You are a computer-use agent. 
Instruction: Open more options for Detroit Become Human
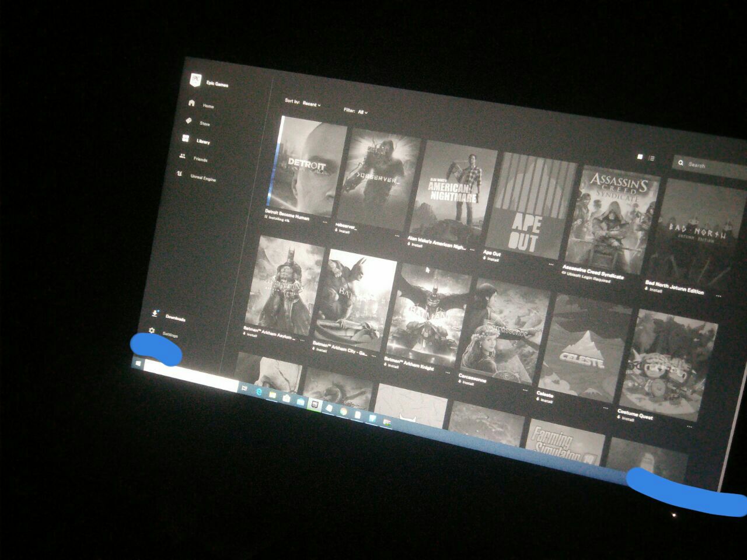[x=325, y=222]
